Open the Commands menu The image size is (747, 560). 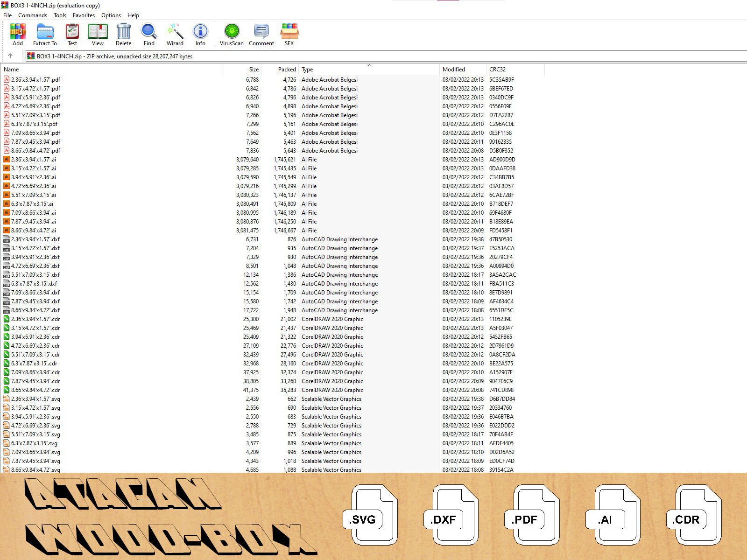pyautogui.click(x=33, y=15)
